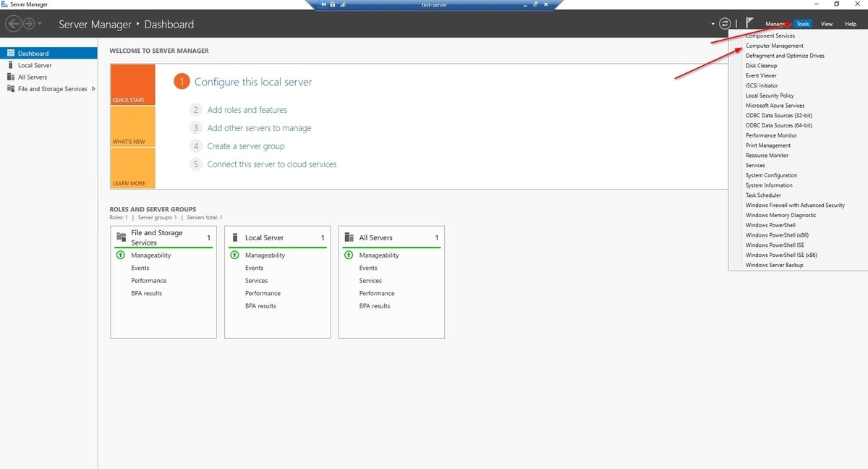Click the back navigation arrow icon

[13, 24]
